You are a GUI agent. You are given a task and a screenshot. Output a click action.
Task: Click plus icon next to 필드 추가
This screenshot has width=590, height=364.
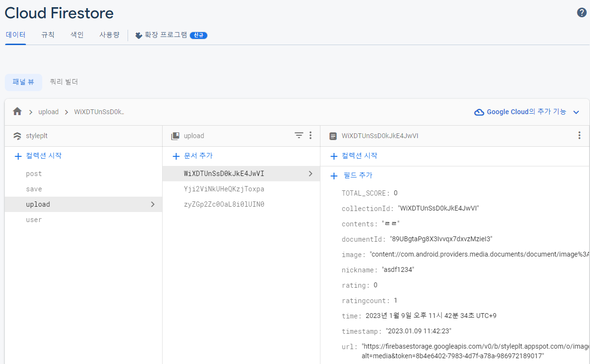[334, 176]
